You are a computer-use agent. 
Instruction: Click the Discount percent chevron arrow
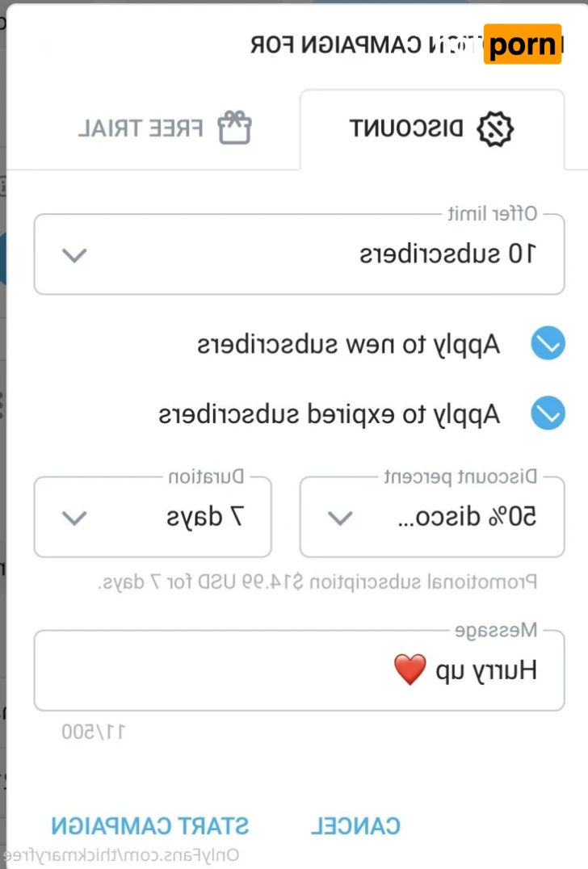click(341, 518)
